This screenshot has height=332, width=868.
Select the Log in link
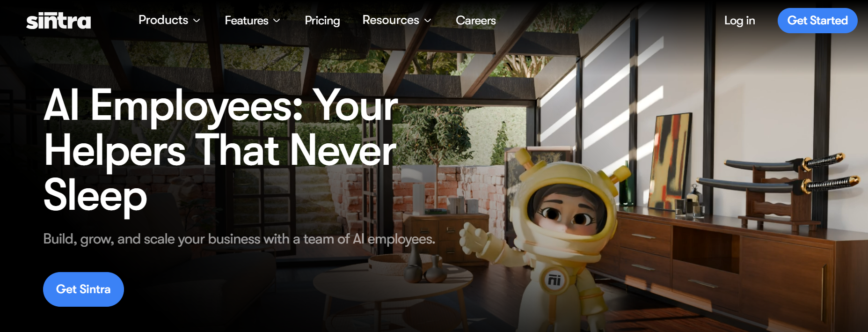tap(739, 21)
